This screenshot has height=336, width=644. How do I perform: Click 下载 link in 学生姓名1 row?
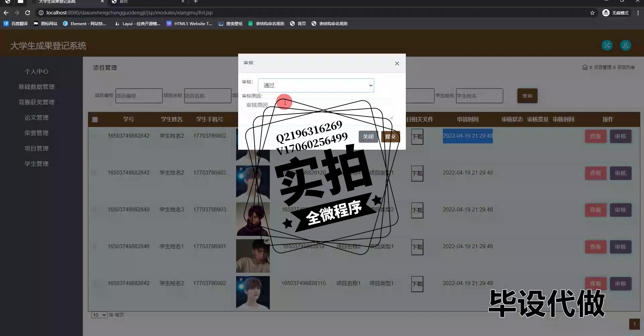(417, 247)
